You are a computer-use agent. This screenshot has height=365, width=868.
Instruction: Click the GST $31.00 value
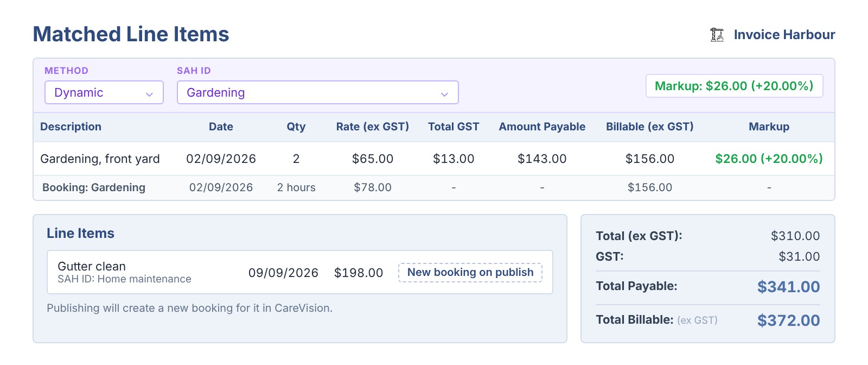pyautogui.click(x=799, y=256)
